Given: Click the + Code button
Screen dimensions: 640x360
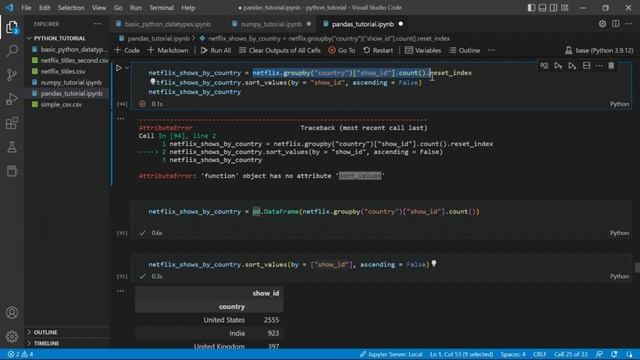Looking at the screenshot, I should tap(127, 50).
